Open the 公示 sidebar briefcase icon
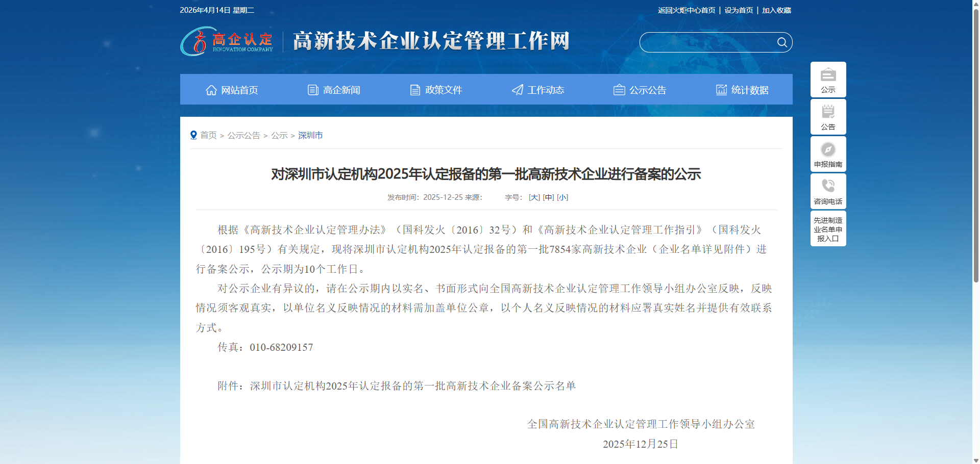 point(828,75)
